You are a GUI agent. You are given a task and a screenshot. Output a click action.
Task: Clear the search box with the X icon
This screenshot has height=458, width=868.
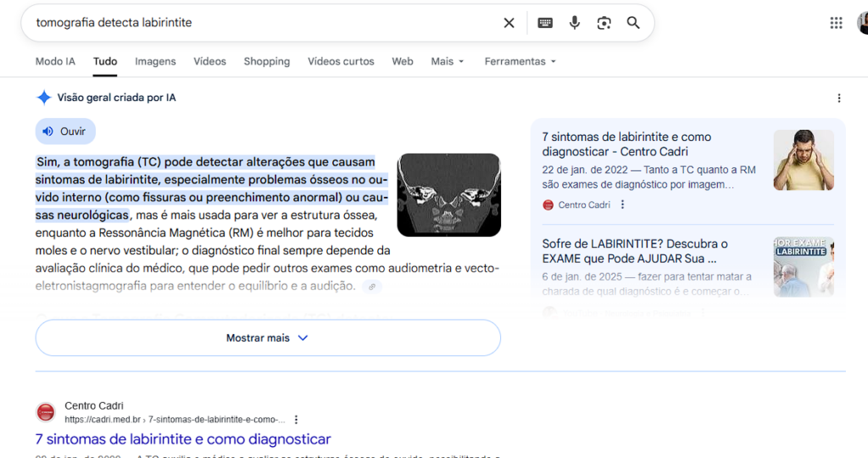pos(509,23)
